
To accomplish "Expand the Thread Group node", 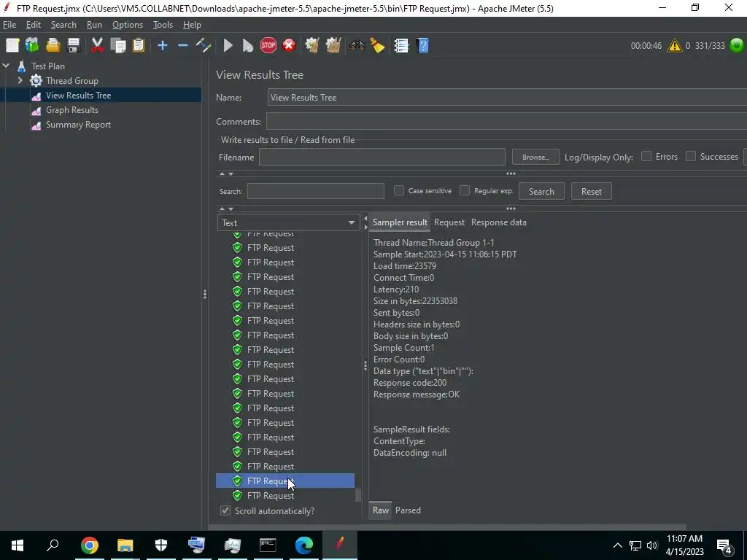I will [x=20, y=80].
